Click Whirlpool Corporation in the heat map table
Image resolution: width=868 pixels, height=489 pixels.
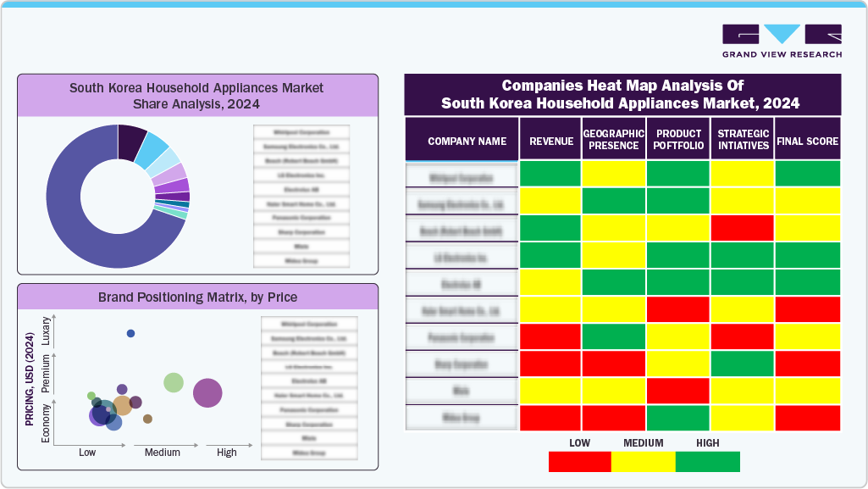(462, 175)
